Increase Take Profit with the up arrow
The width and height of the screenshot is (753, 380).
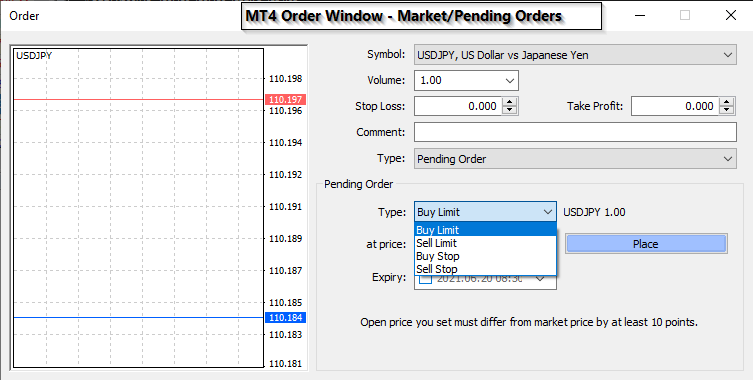coord(728,102)
